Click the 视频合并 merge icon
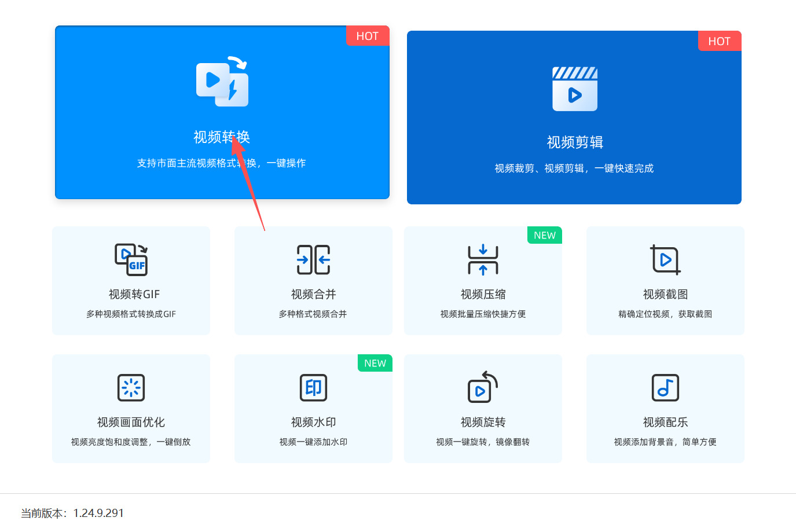This screenshot has width=796, height=532. coord(313,259)
